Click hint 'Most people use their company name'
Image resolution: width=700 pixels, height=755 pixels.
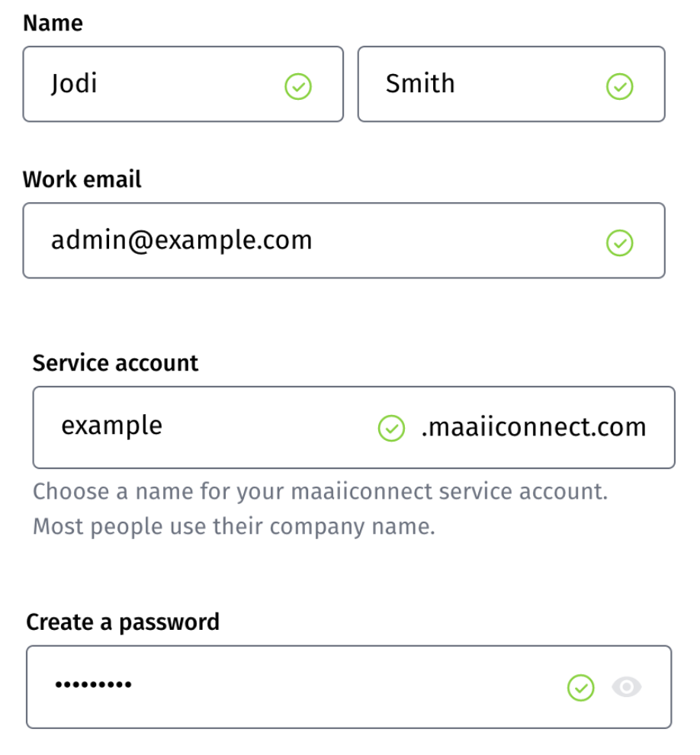233,527
